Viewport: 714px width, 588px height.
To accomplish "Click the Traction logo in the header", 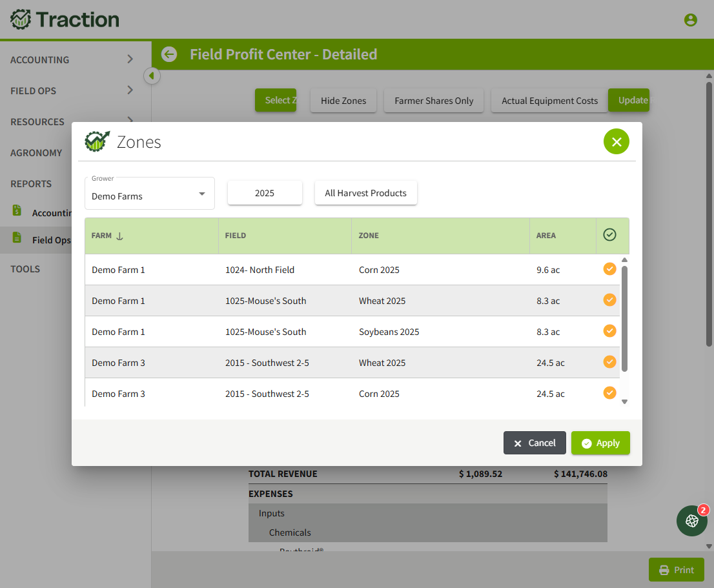I will (x=65, y=19).
